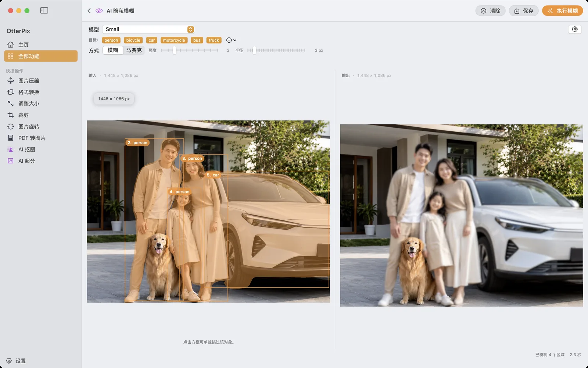
Task: Click the 2.3 秒 elapsed time text
Action: point(575,355)
